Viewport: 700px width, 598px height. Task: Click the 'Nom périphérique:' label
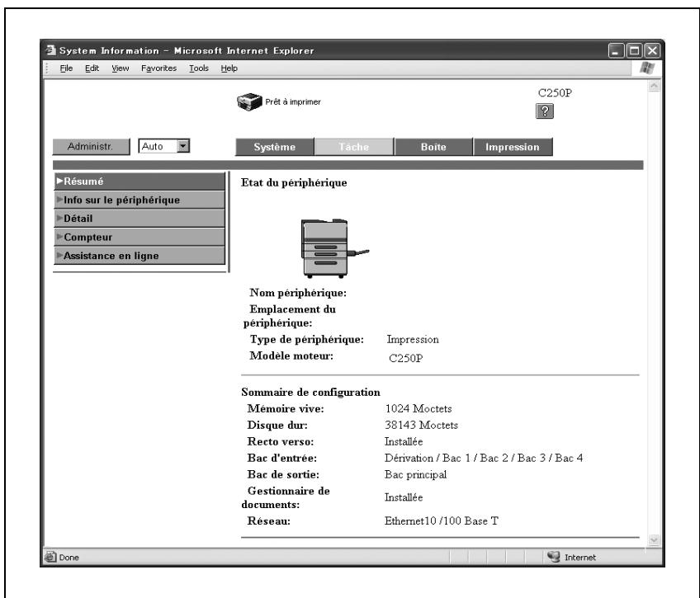(298, 293)
